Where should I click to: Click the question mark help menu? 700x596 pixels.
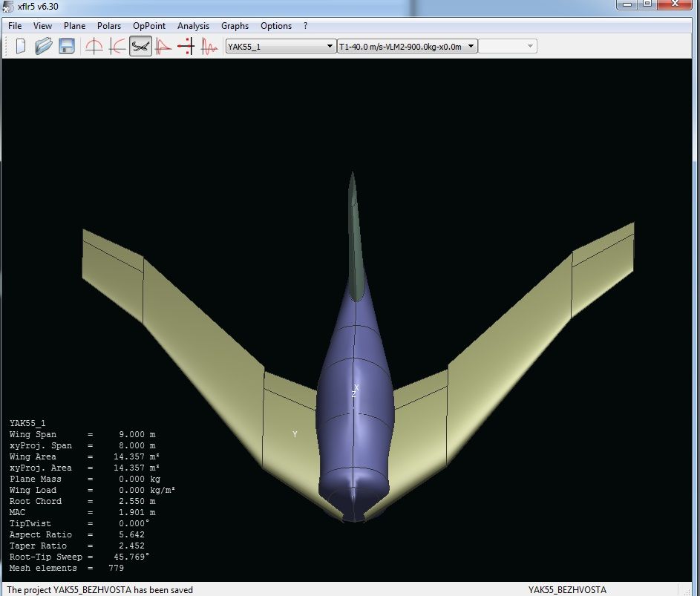pos(305,26)
